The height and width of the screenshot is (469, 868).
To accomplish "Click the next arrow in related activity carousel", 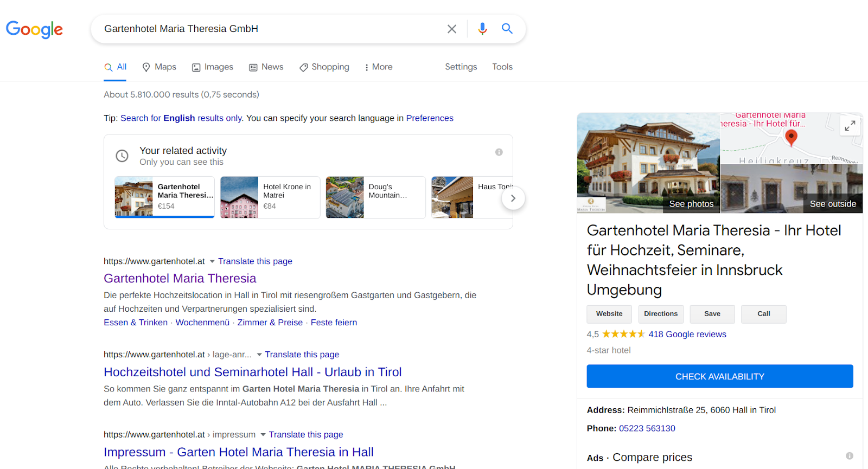I will [x=513, y=198].
